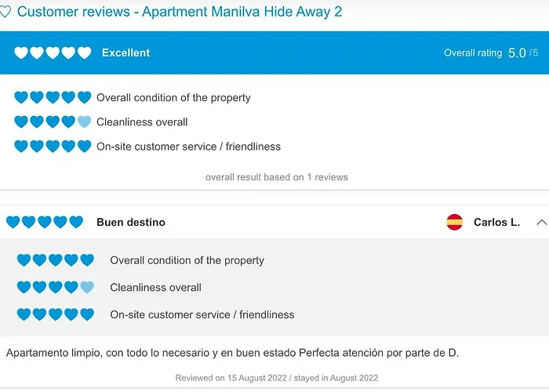Collapse the Carlos L. review with chevron
This screenshot has width=549, height=392.
tap(542, 222)
